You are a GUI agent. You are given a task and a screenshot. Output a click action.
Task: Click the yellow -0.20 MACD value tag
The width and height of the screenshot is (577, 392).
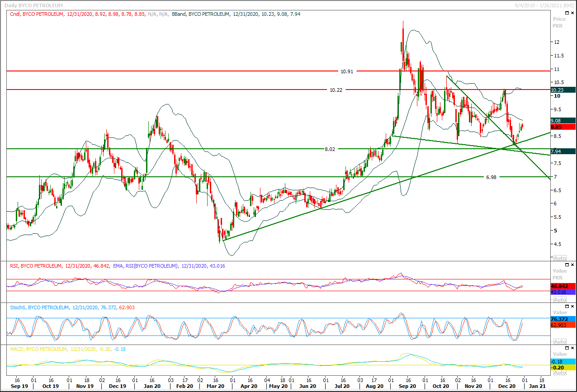coord(563,368)
